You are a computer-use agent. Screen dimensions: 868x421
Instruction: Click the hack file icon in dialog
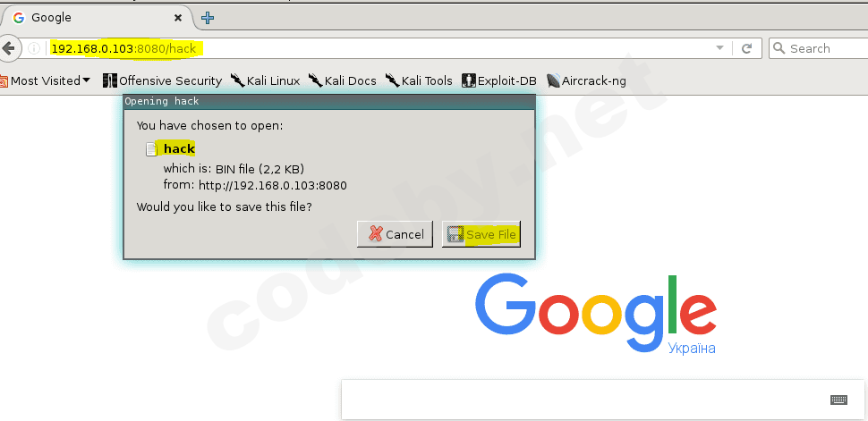[151, 148]
